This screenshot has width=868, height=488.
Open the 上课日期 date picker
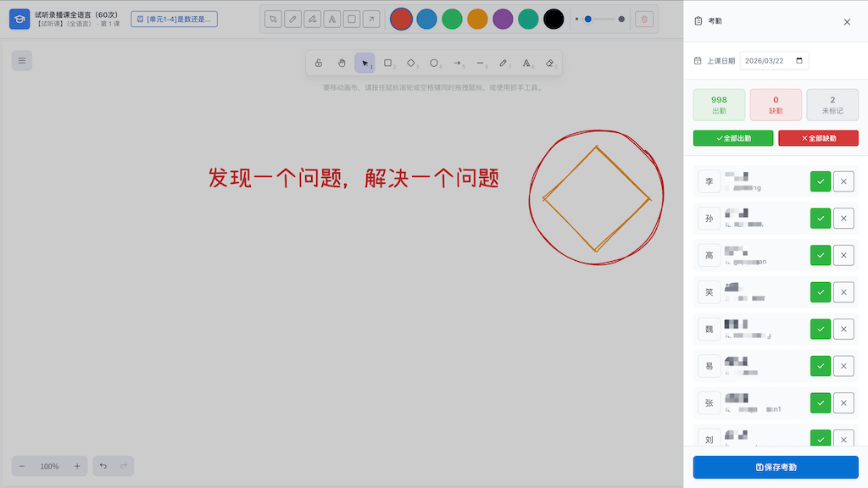click(772, 60)
